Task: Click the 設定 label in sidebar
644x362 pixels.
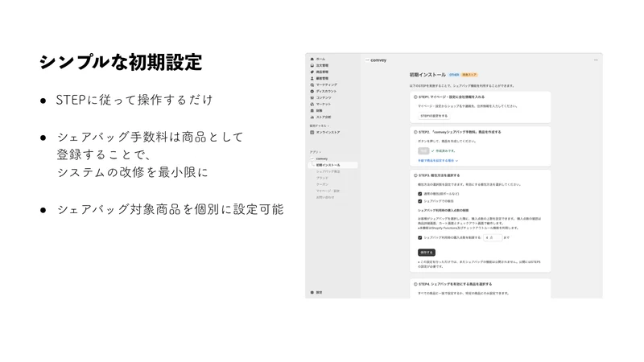Action: 319,292
